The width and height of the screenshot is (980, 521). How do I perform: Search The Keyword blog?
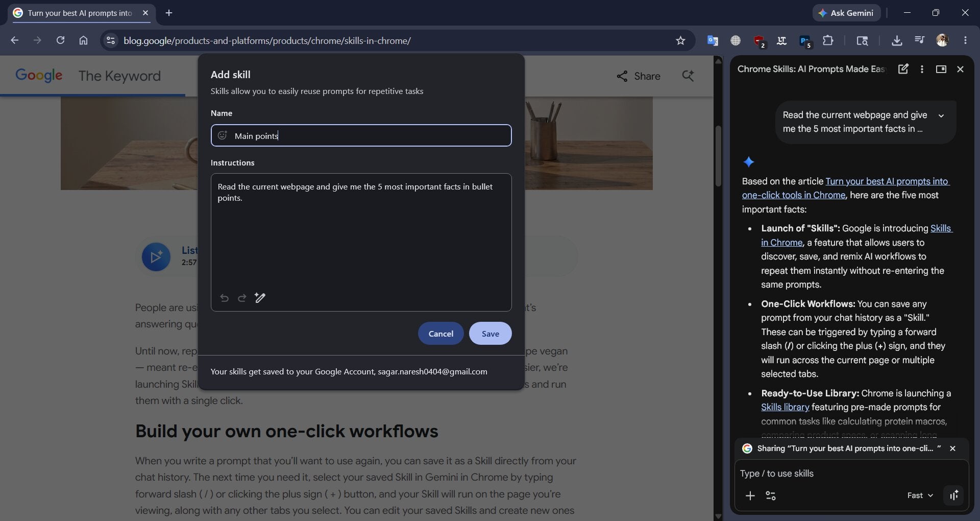[x=688, y=76]
